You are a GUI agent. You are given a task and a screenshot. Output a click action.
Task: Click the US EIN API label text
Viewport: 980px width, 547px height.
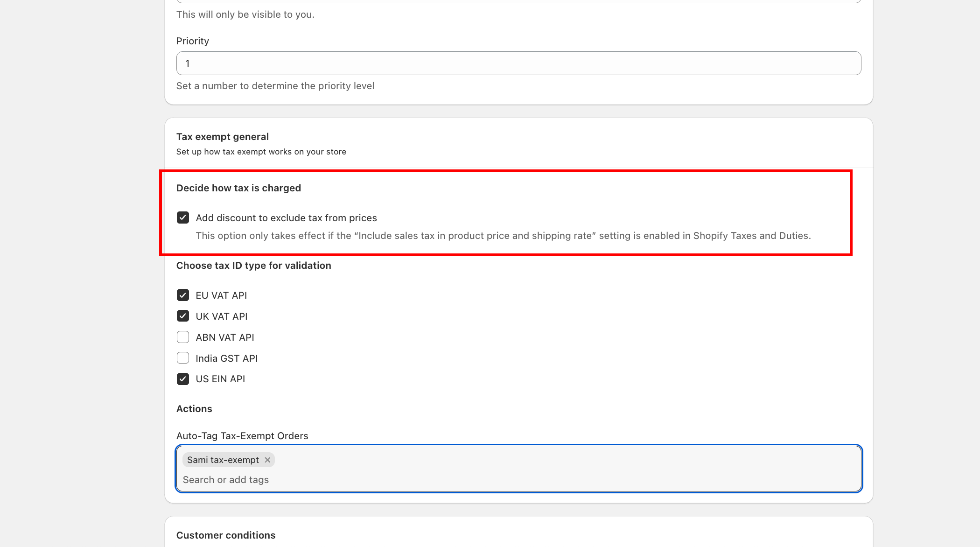[x=220, y=379]
